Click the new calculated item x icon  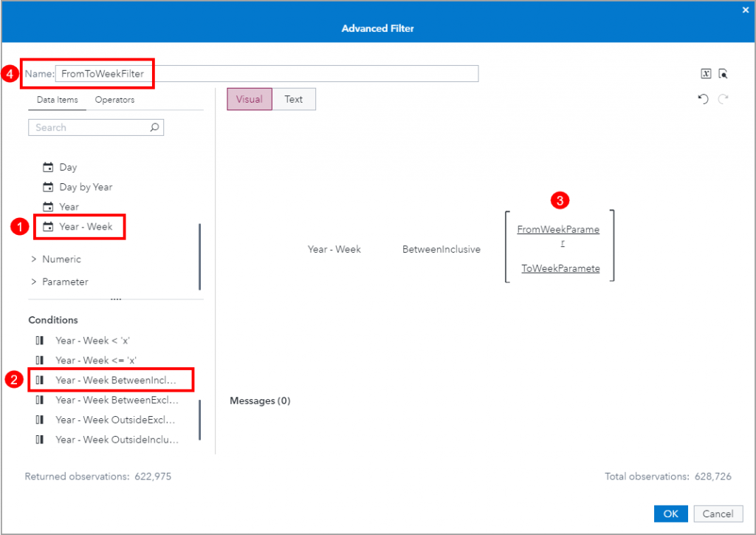click(x=706, y=73)
